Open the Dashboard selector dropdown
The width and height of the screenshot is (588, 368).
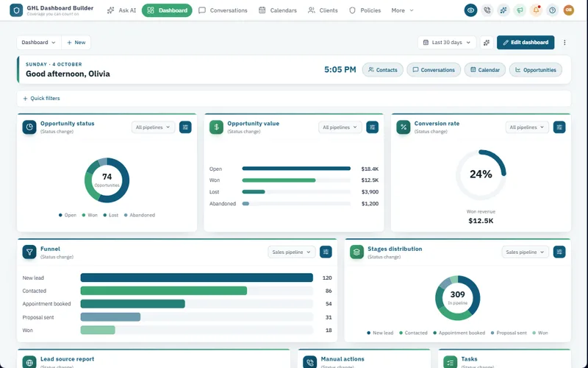click(39, 43)
